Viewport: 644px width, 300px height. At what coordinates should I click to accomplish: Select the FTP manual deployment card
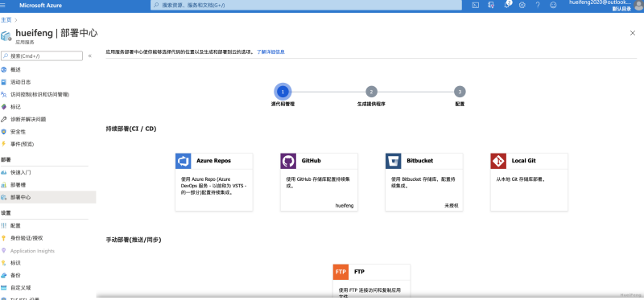coord(372,281)
